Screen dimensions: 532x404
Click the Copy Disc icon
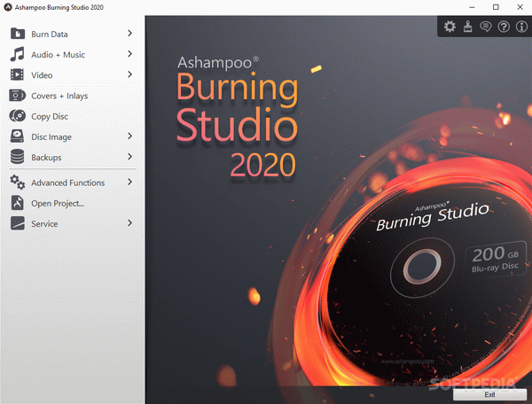pos(18,116)
